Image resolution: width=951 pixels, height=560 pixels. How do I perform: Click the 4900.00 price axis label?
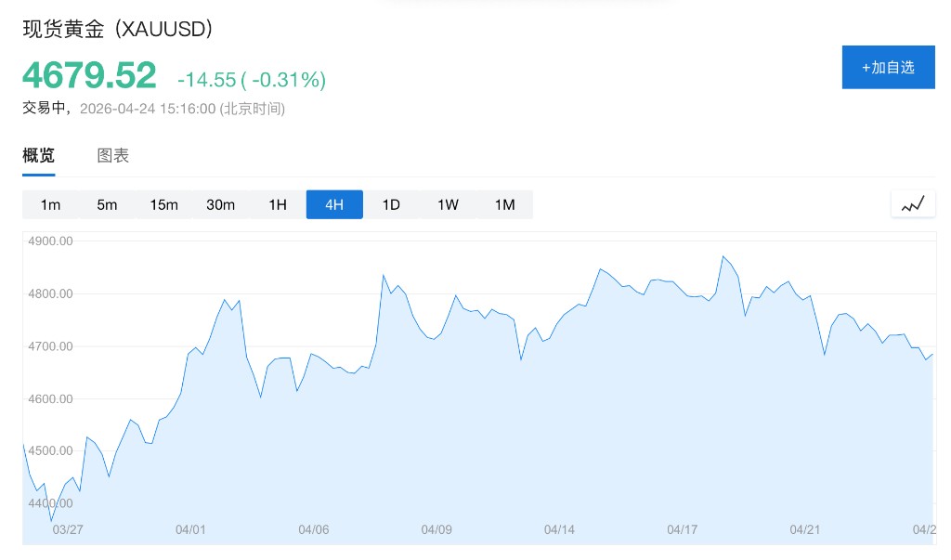tap(52, 241)
